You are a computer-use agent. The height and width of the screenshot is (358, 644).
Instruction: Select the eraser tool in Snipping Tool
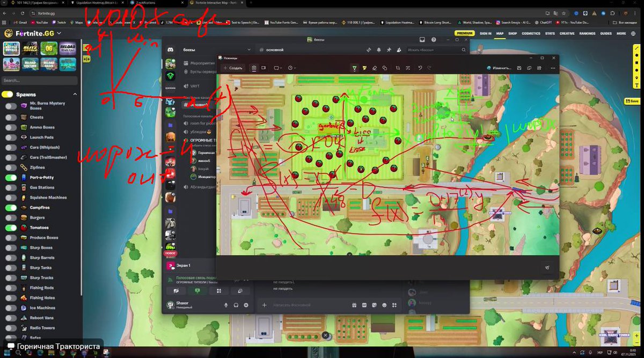(x=375, y=68)
